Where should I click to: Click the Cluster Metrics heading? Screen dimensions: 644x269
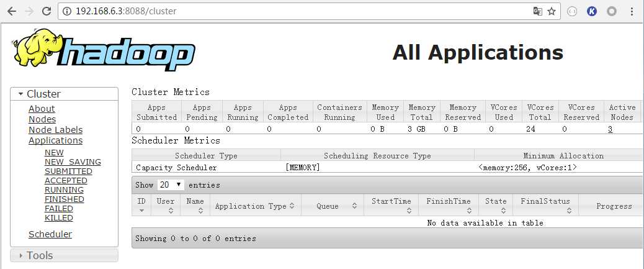coord(171,92)
